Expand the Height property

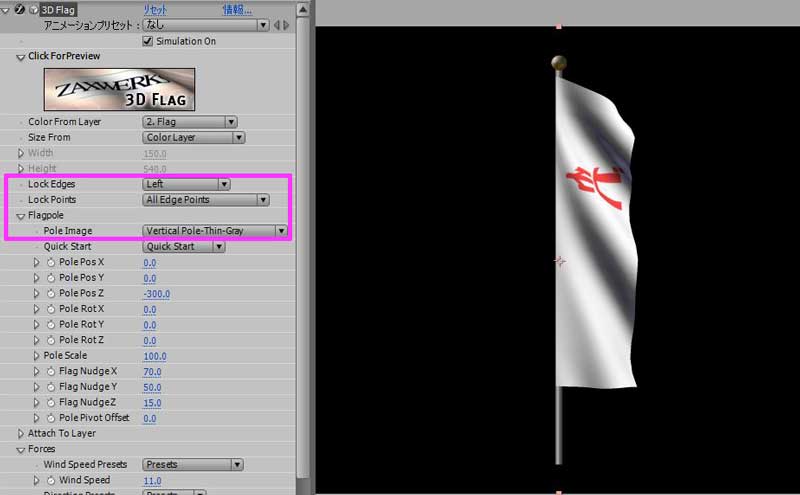[x=20, y=168]
